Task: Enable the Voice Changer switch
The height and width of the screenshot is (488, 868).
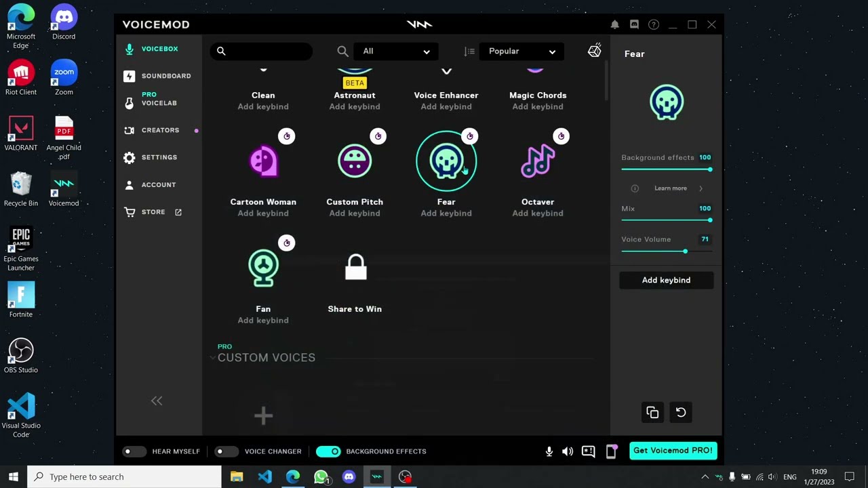Action: pyautogui.click(x=226, y=451)
